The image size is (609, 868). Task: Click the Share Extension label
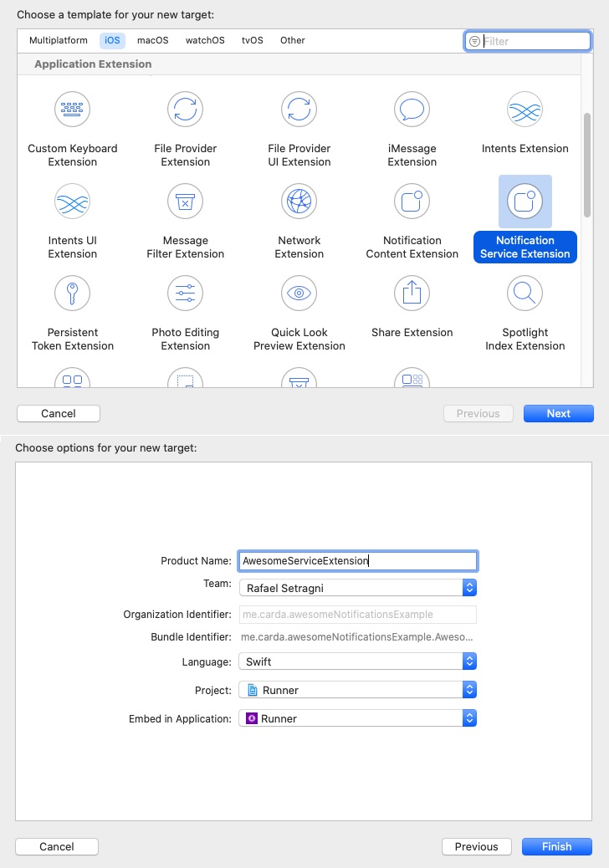412,332
